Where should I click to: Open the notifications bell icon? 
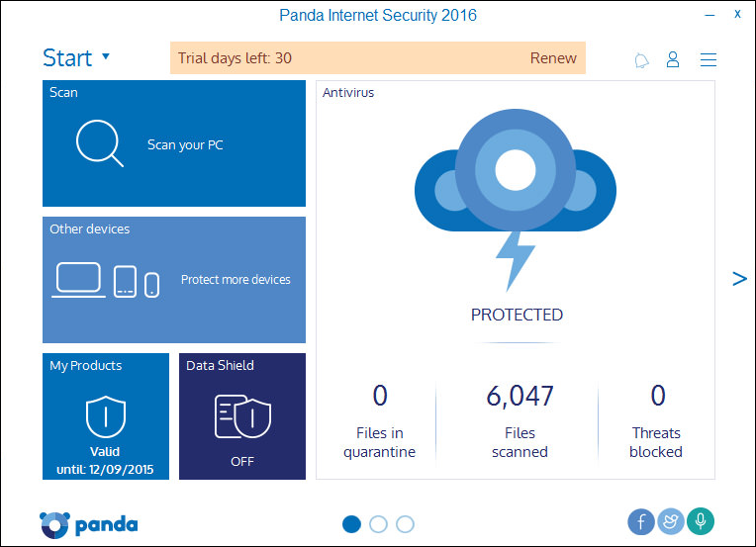click(x=642, y=60)
